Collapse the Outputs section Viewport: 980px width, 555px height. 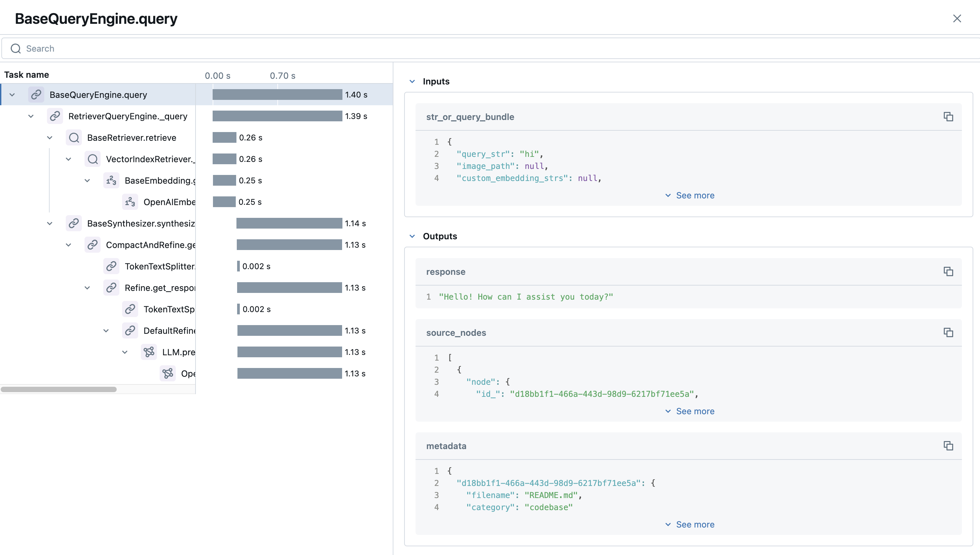pos(412,236)
